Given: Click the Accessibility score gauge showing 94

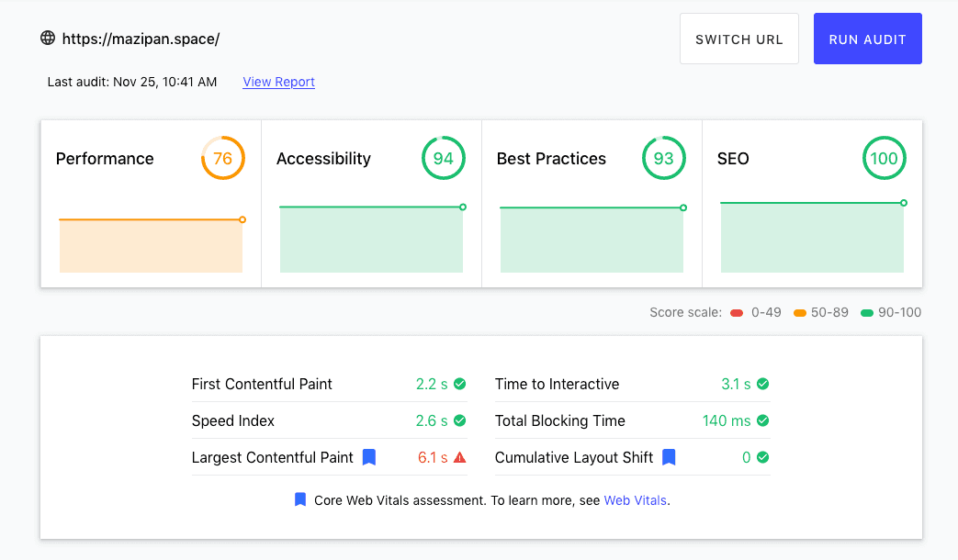Looking at the screenshot, I should (x=443, y=159).
